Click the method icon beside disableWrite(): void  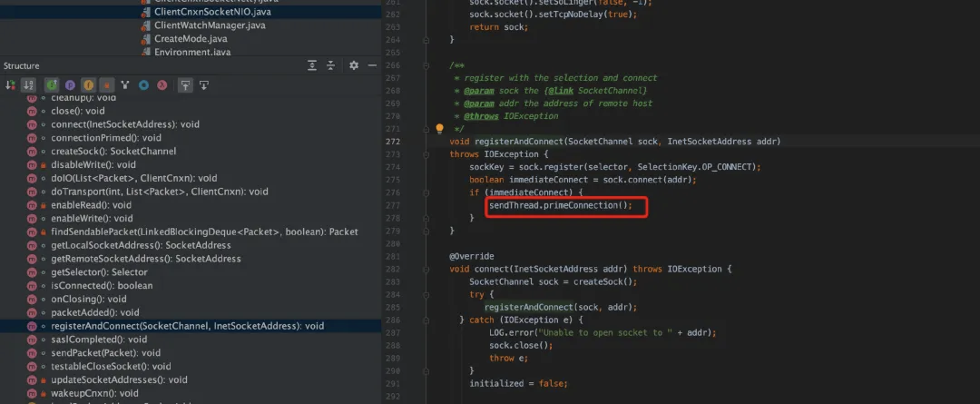[x=32, y=165]
